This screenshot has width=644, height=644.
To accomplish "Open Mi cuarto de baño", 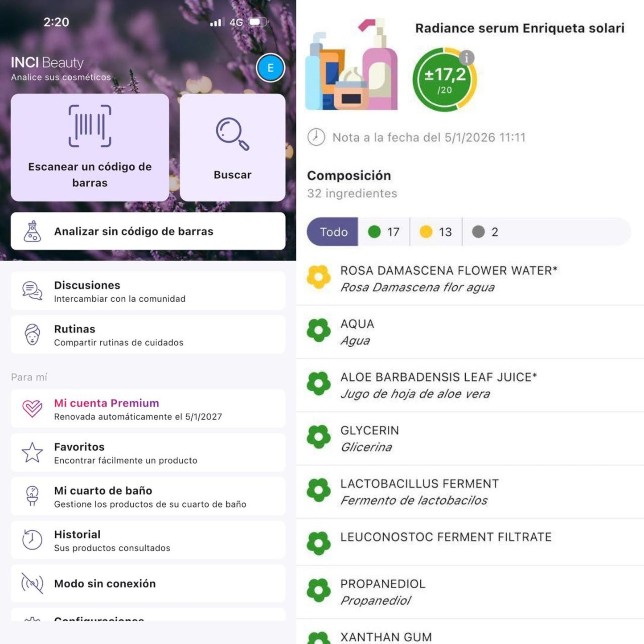I will coord(148,496).
